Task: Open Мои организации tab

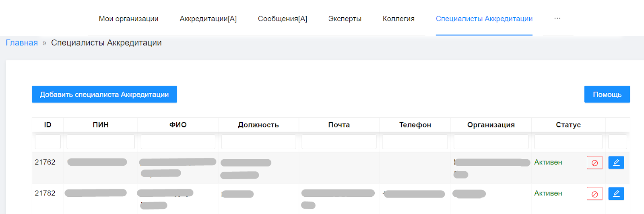Action: click(129, 19)
